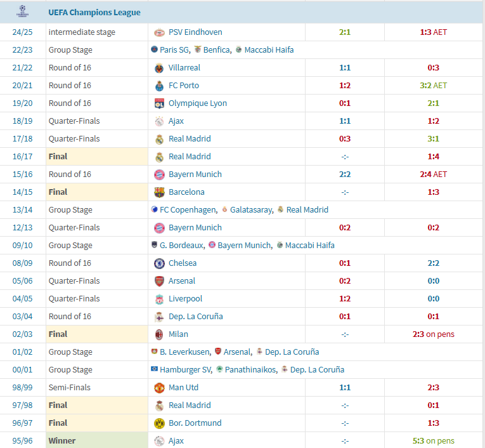Select the Winner cell in 95/96 row
This screenshot has height=448, width=485.
coord(97,440)
